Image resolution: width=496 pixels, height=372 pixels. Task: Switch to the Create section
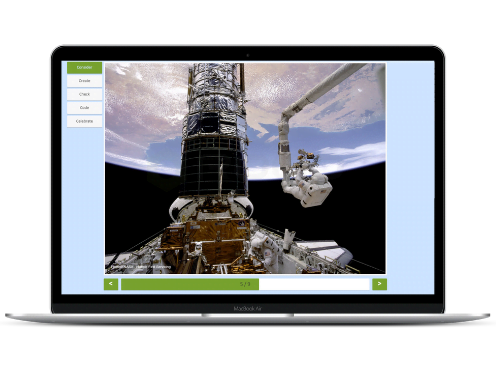click(84, 81)
